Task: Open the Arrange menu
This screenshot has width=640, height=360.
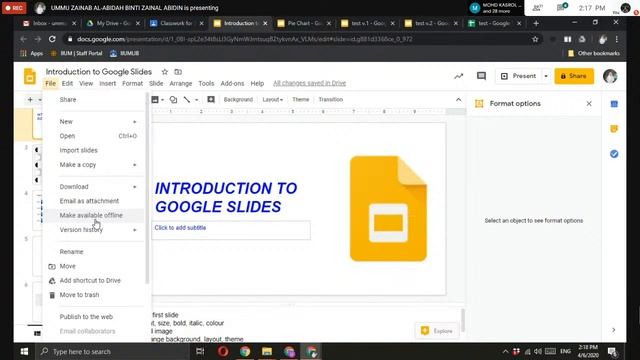Action: pos(181,83)
